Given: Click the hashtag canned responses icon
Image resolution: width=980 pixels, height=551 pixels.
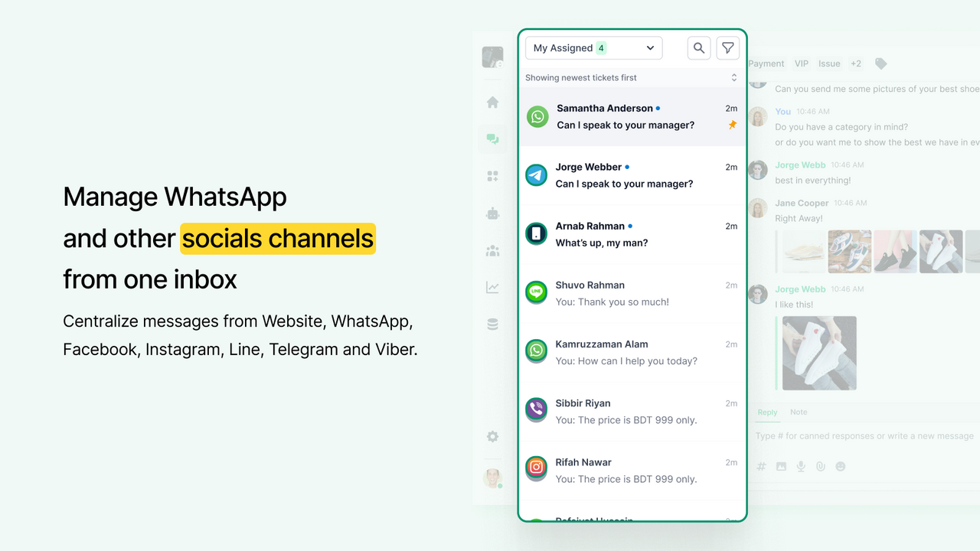Looking at the screenshot, I should click(761, 466).
